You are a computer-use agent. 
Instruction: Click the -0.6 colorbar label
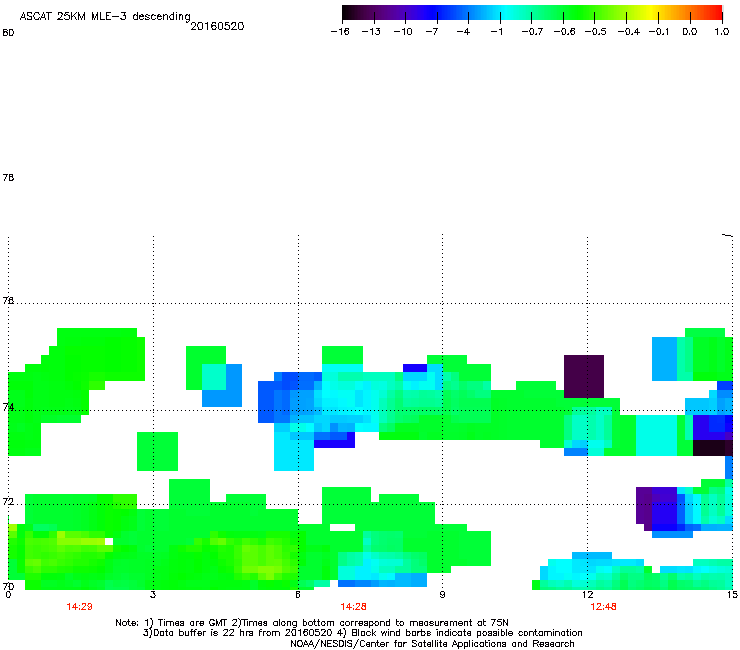tap(564, 32)
